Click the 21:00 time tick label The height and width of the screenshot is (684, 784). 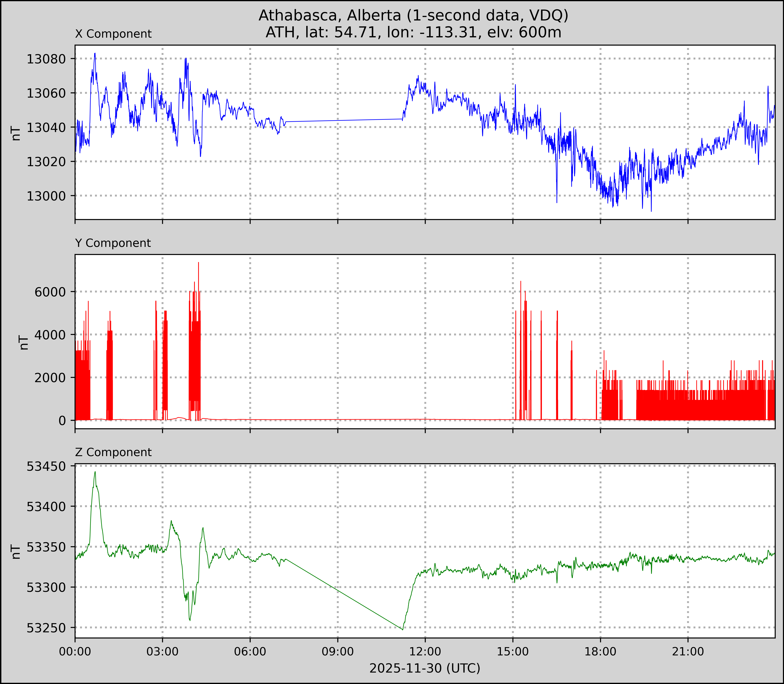click(x=688, y=651)
